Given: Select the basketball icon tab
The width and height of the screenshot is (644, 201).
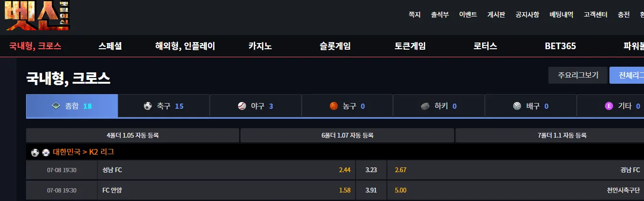Looking at the screenshot, I should 334,106.
